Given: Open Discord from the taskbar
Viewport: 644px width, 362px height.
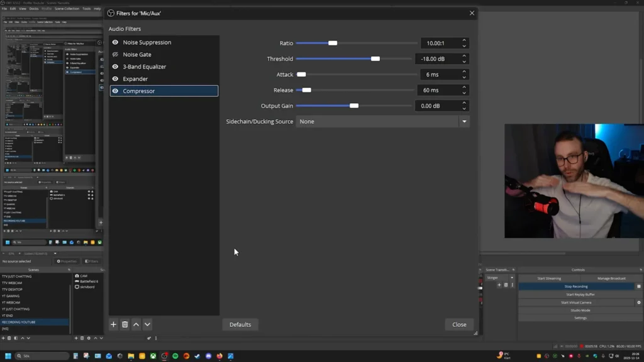Looking at the screenshot, I should pyautogui.click(x=209, y=356).
